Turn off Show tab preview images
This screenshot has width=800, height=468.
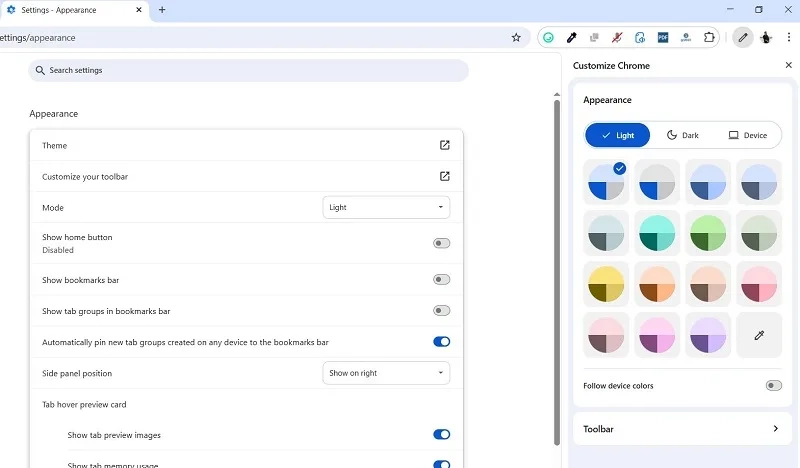tap(441, 434)
